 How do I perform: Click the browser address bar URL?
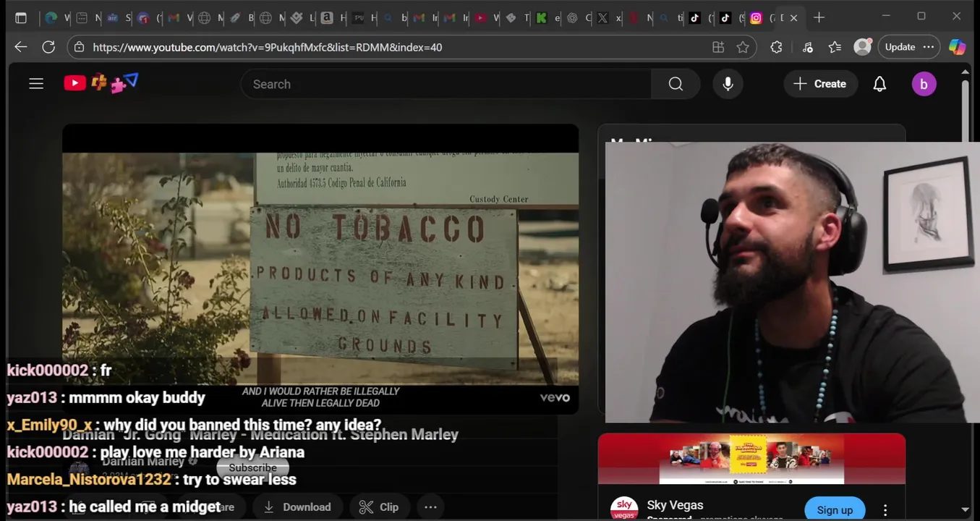coord(268,47)
